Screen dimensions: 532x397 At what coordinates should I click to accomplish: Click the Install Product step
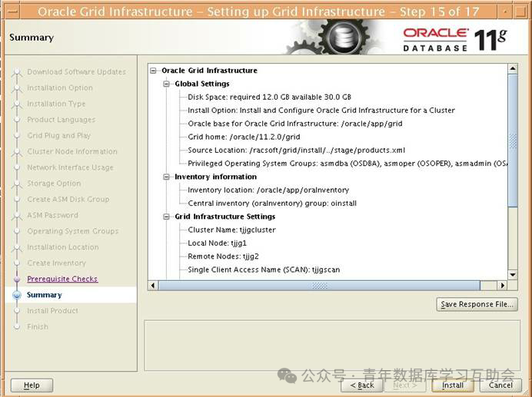(x=52, y=310)
